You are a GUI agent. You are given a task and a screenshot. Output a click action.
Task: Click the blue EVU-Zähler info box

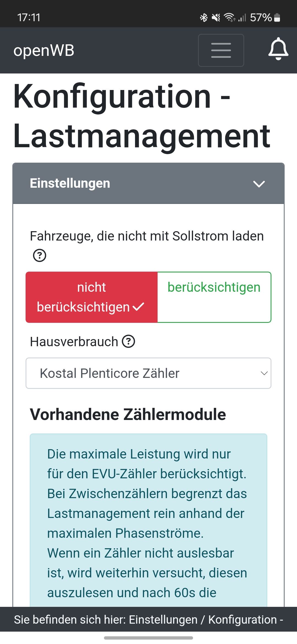[x=148, y=520]
